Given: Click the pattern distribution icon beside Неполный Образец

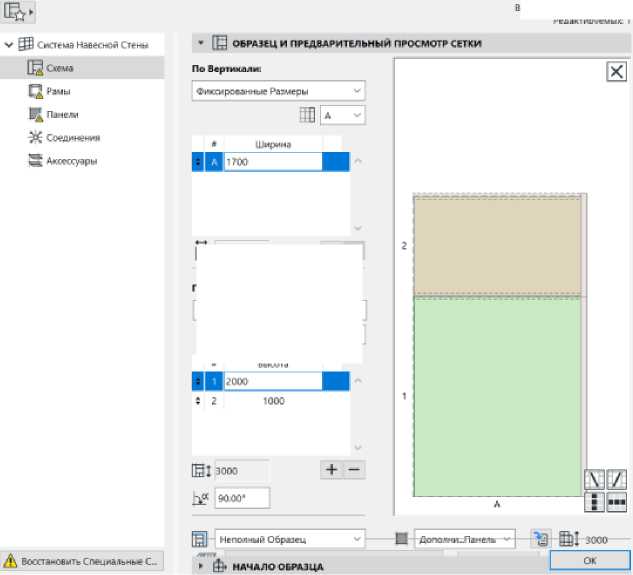Looking at the screenshot, I should pyautogui.click(x=199, y=539).
